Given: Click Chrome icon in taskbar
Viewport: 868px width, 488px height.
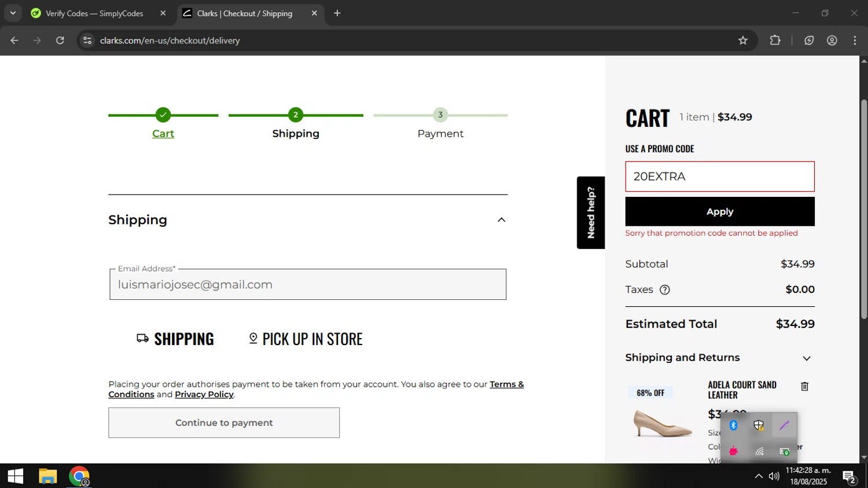Looking at the screenshot, I should point(79,476).
